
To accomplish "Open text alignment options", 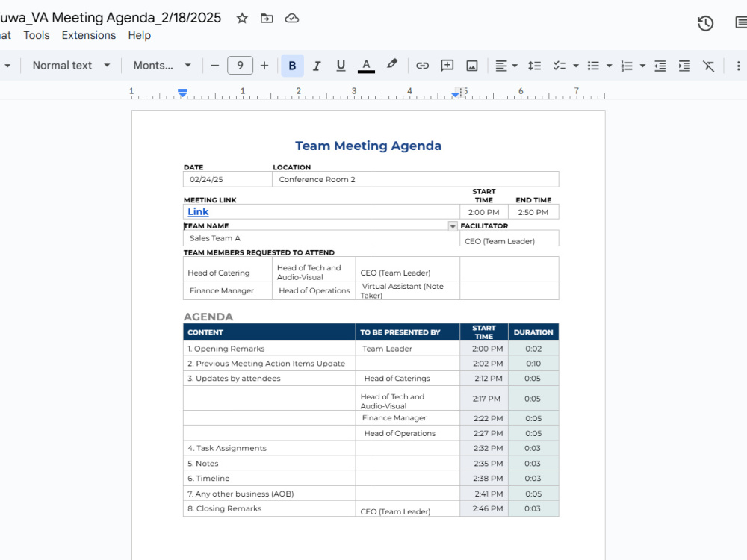I will [x=506, y=66].
